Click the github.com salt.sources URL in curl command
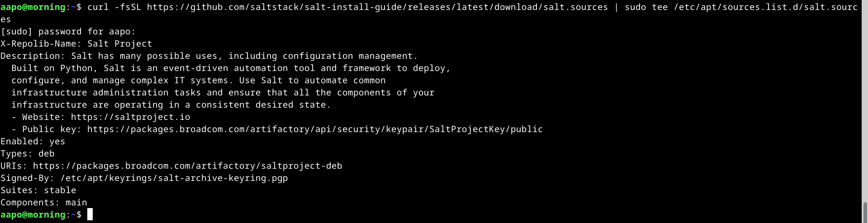 (x=377, y=7)
